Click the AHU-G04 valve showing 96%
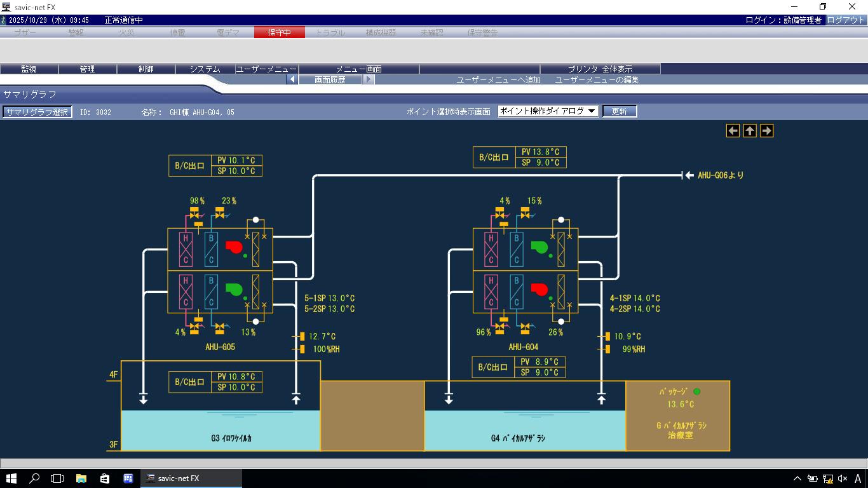Screen dimensions: 868x488 [500, 327]
